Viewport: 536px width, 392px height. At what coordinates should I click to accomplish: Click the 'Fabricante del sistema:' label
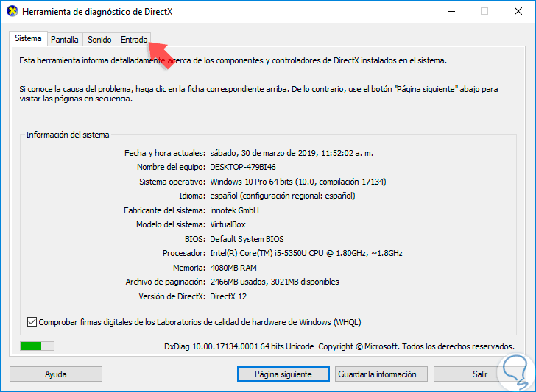(x=164, y=210)
